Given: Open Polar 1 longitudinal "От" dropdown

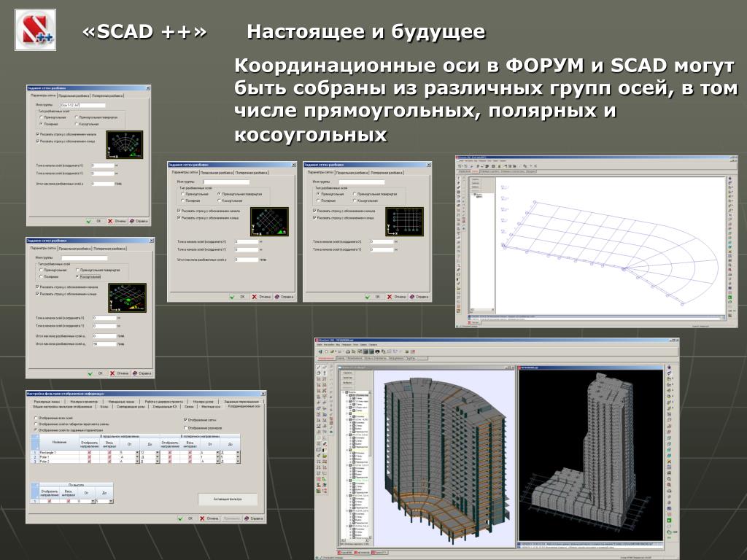Looking at the screenshot, I should 138,457.
